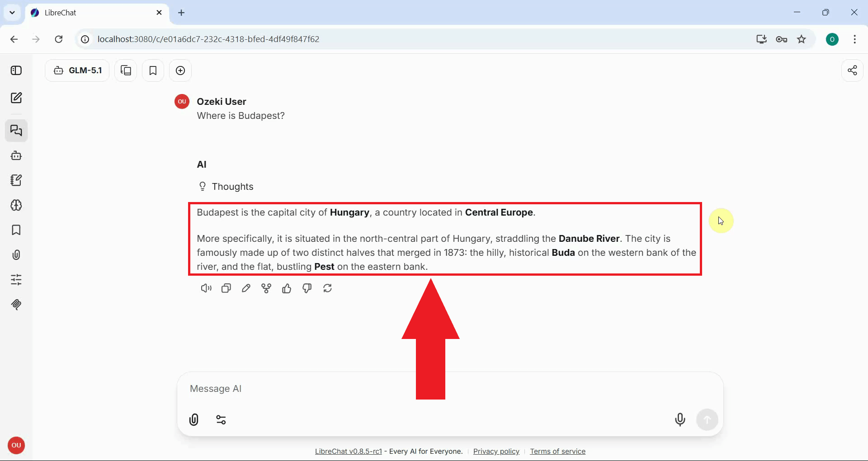The height and width of the screenshot is (461, 868).
Task: Open the share conversation button
Action: [x=852, y=71]
